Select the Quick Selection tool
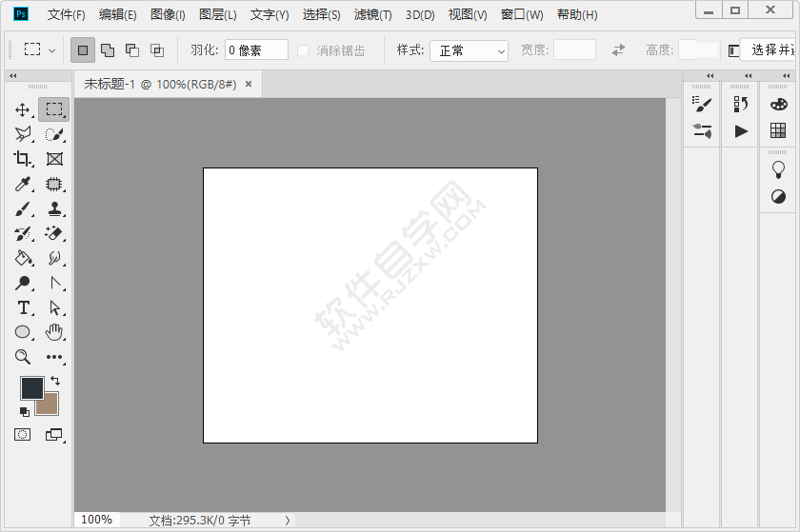Viewport: 800px width, 532px height. (x=54, y=134)
